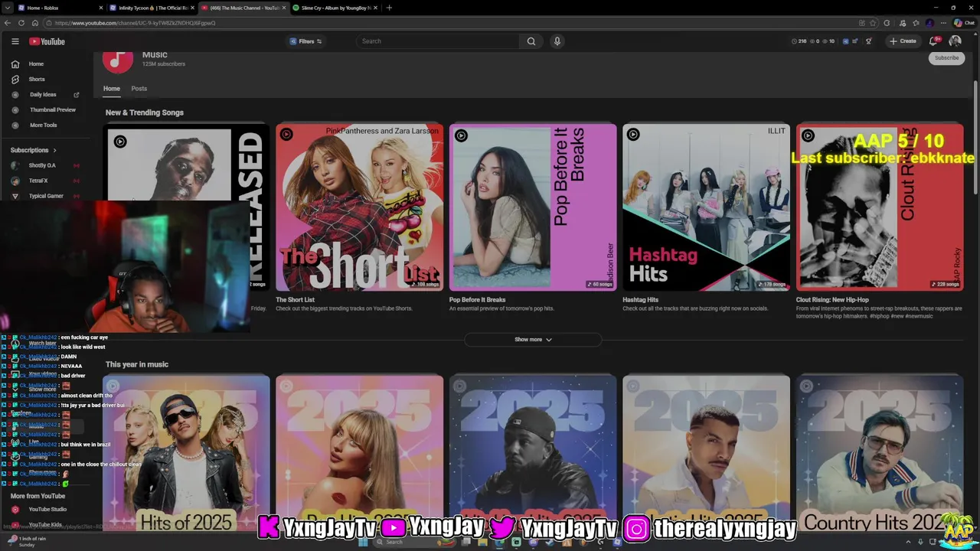Image resolution: width=980 pixels, height=551 pixels.
Task: Click the Create button
Action: pos(903,41)
